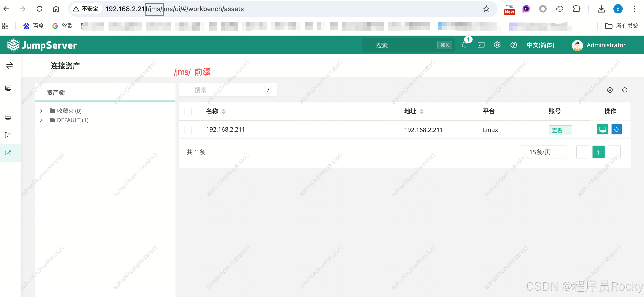Expand the DEFAULT (1) tree node
Screen dimensions: 644x297
point(41,120)
